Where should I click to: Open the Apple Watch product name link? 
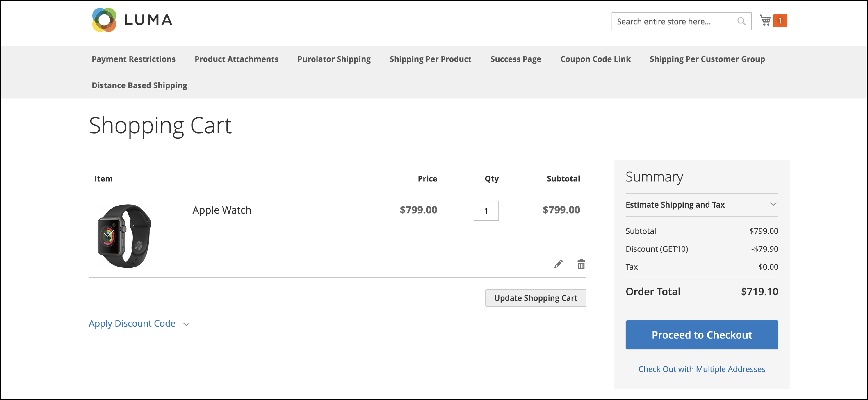pos(222,210)
